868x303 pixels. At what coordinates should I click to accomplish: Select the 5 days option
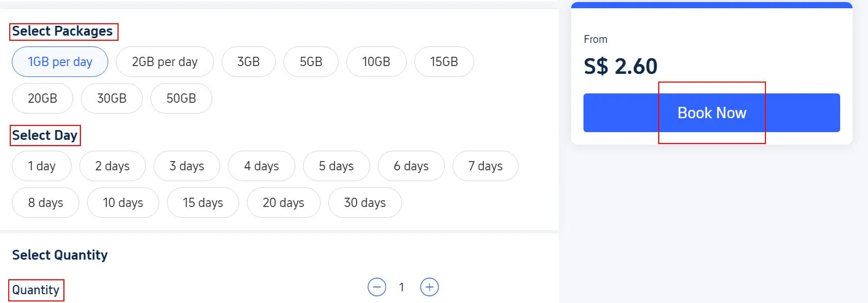pyautogui.click(x=336, y=166)
